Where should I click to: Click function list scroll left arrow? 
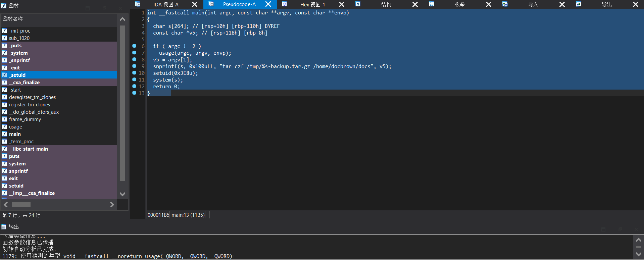6,205
